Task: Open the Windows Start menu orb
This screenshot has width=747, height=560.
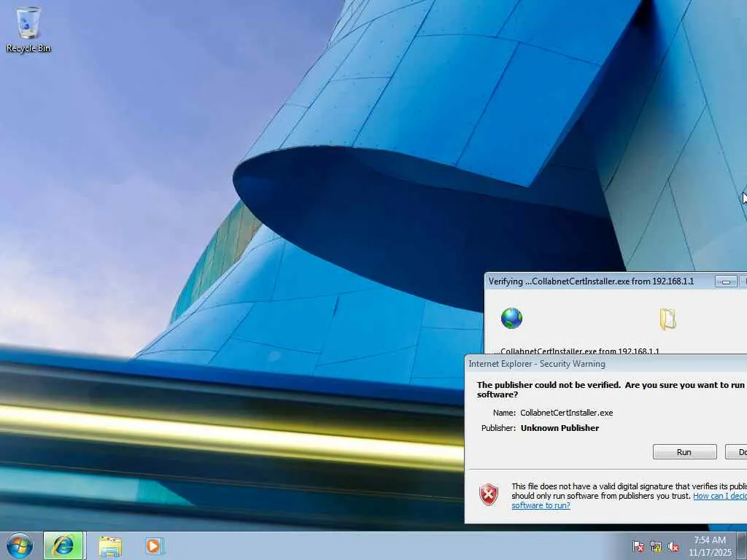Action: click(x=20, y=545)
